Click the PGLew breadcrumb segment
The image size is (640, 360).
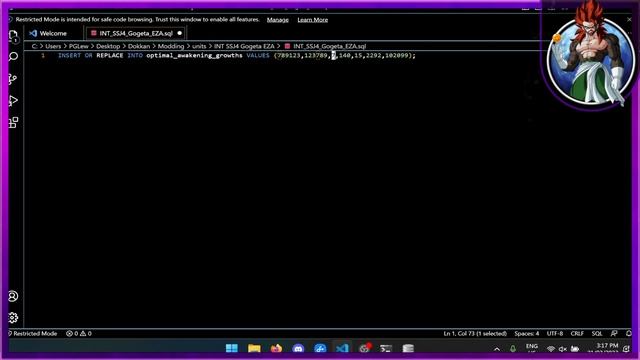point(79,46)
